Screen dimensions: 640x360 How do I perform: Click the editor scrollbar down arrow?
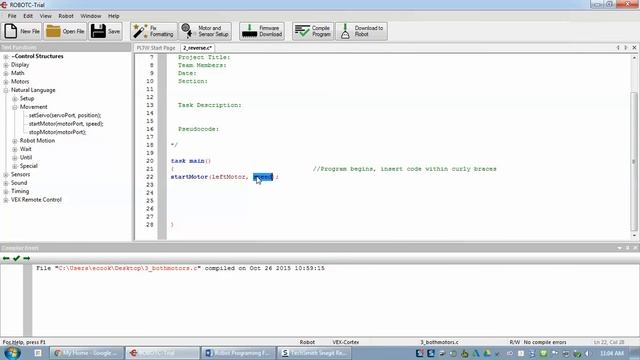click(x=634, y=236)
